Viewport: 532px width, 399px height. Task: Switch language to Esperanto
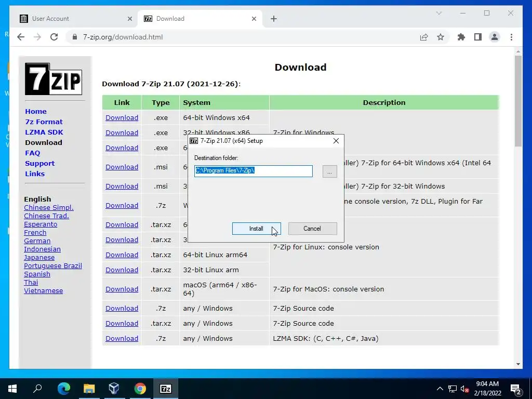pyautogui.click(x=41, y=224)
